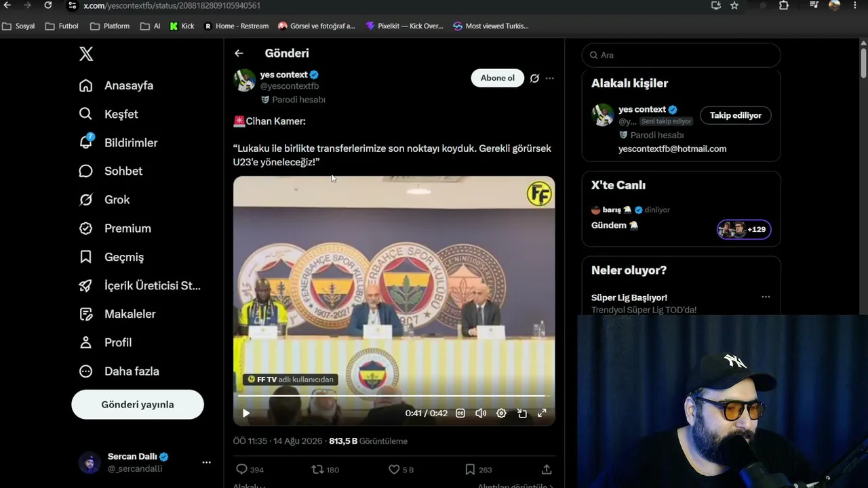Click the x.com address bar URL

click(x=172, y=5)
